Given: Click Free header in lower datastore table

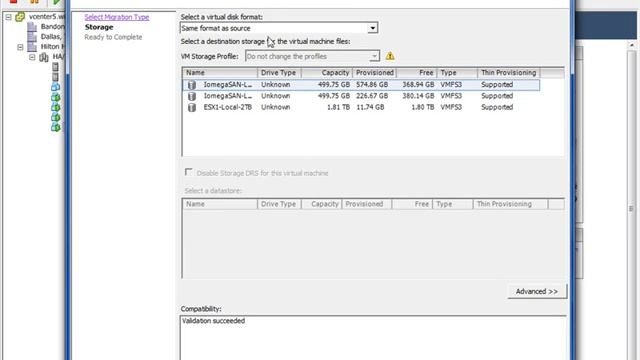Looking at the screenshot, I should click(412, 204).
